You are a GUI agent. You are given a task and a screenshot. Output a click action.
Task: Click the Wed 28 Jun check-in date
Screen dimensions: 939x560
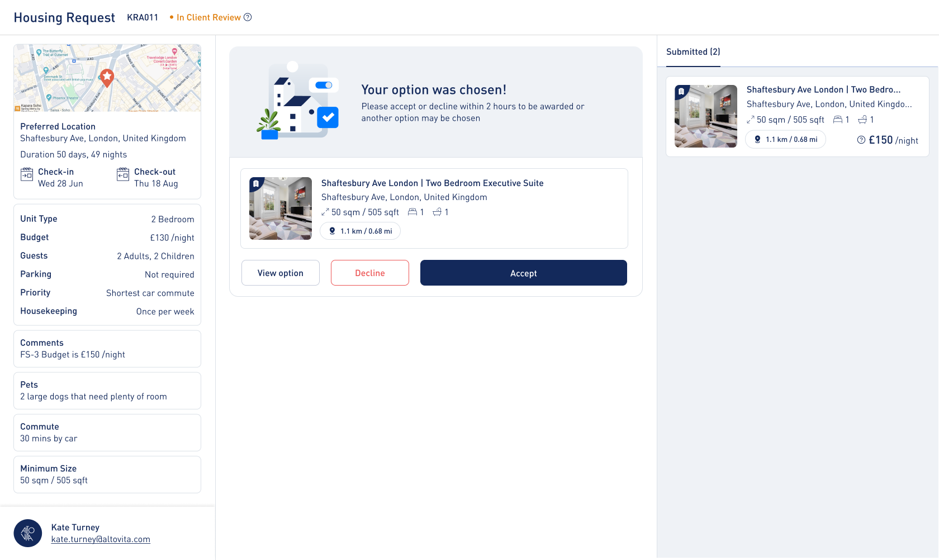(60, 184)
